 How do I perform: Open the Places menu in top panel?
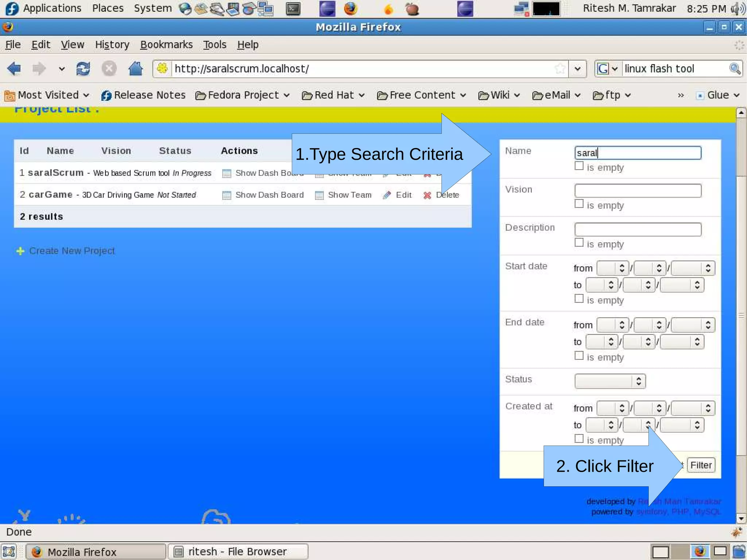(108, 8)
